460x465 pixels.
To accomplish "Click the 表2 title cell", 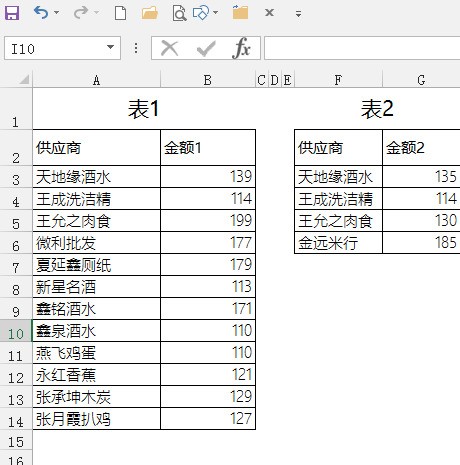I will 377,109.
